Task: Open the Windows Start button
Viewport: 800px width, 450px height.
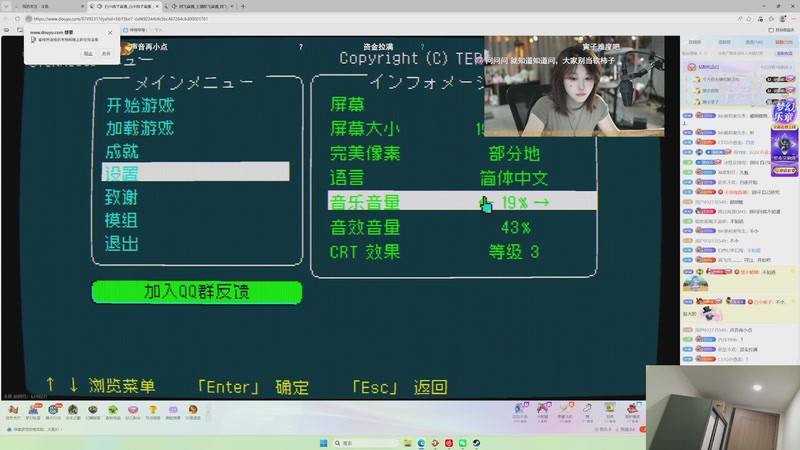Action: (x=323, y=443)
